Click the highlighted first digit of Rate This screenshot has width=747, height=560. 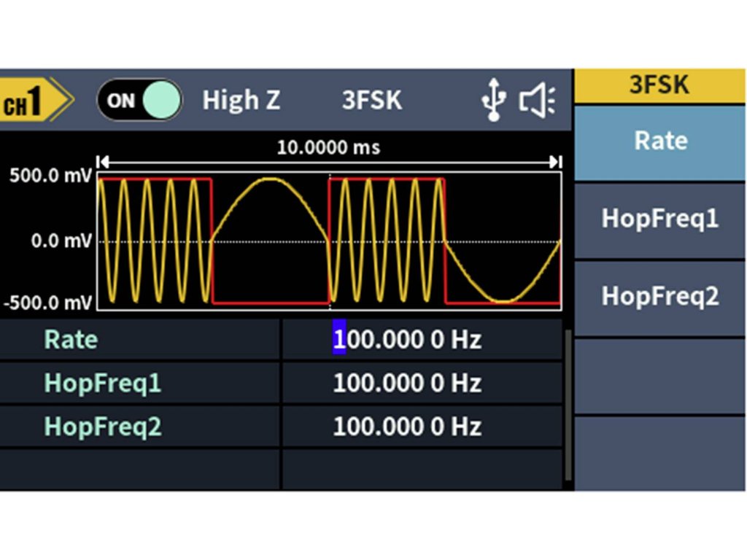pos(338,340)
